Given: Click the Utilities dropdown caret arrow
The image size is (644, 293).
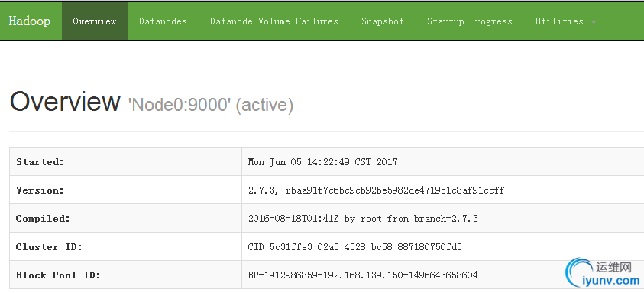Looking at the screenshot, I should tap(594, 22).
